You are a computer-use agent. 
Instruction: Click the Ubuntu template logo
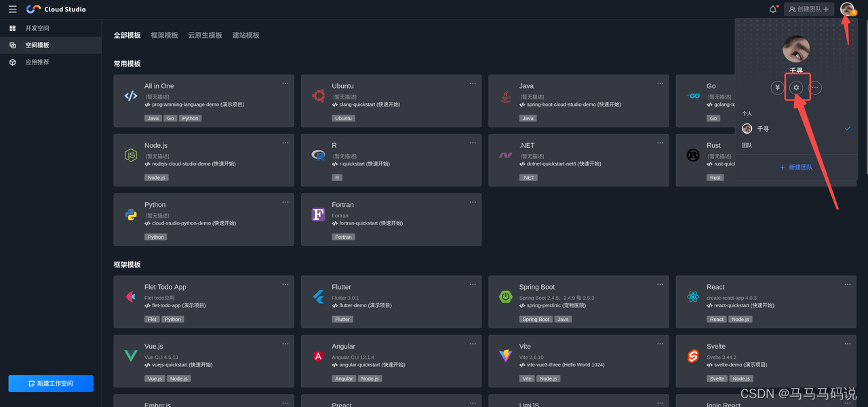[318, 96]
